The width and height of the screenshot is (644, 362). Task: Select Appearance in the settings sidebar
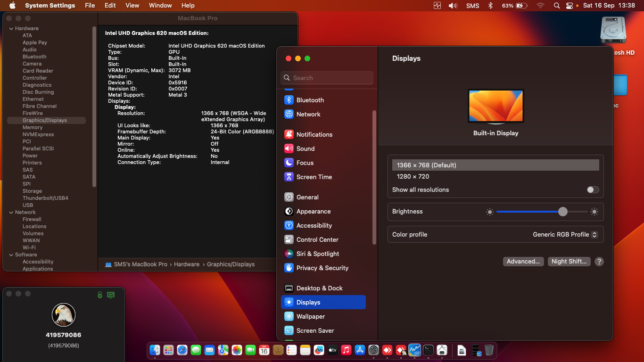click(x=323, y=211)
